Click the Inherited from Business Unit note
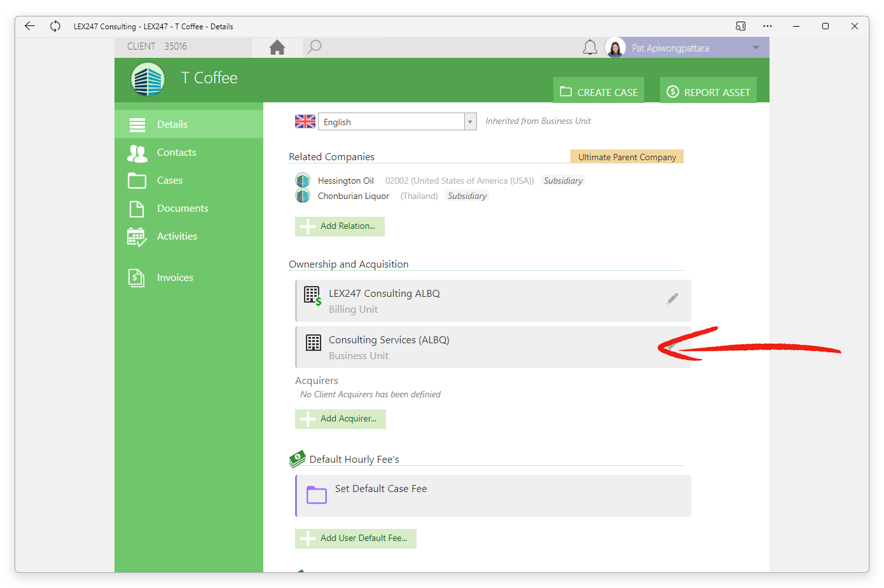The image size is (884, 588). [538, 121]
